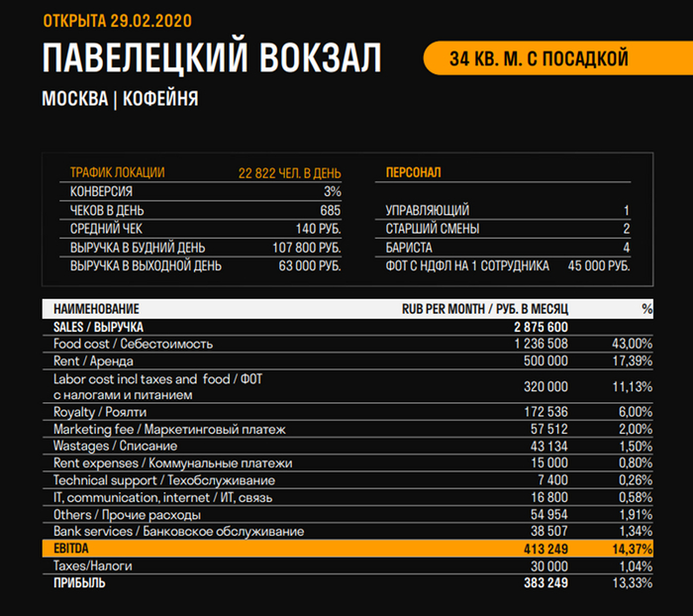Image resolution: width=693 pixels, height=616 pixels.
Task: Click the СРЕДНИЙ ЧЕК label
Action: (x=106, y=229)
